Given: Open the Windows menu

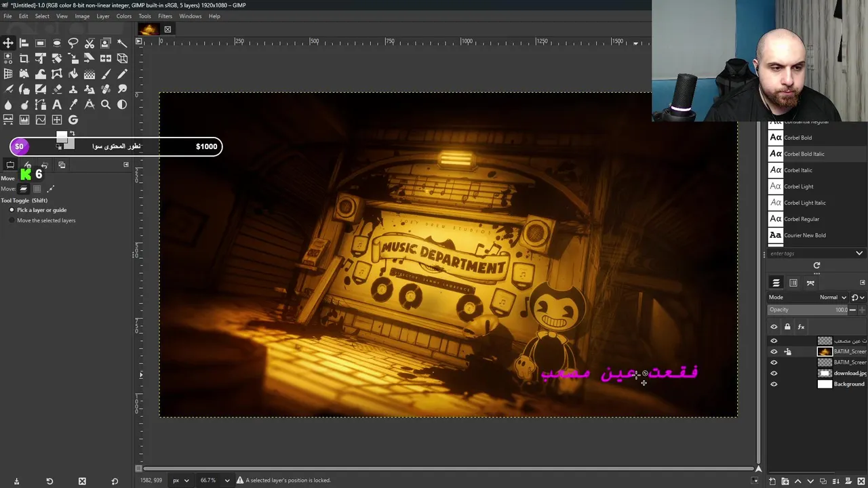Looking at the screenshot, I should tap(190, 16).
